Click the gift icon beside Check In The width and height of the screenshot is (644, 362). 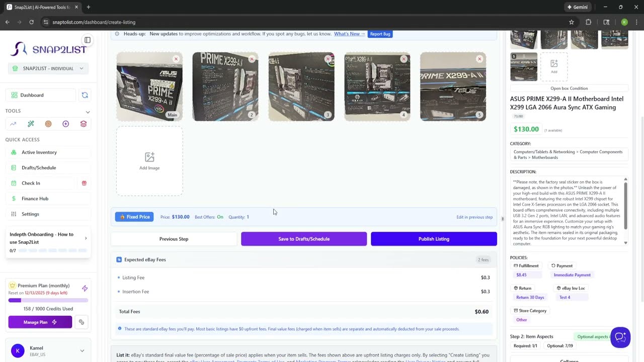tap(84, 183)
